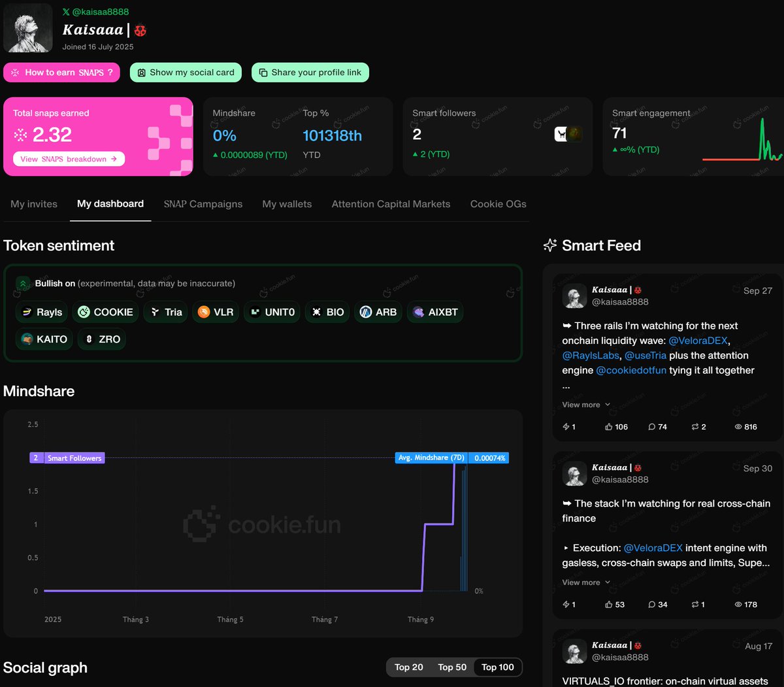Viewport: 784px width, 687px height.
Task: Like the Sep 30 post (53 likes)
Action: pos(614,605)
